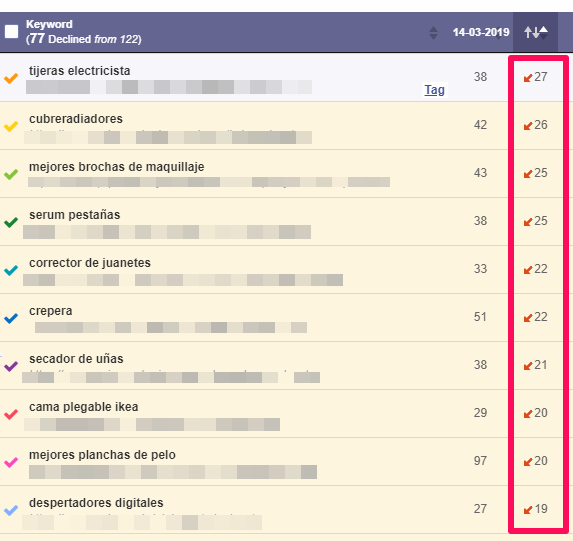Sort by rank change arrows column
Image resolution: width=573 pixels, height=541 pixels.
536,32
